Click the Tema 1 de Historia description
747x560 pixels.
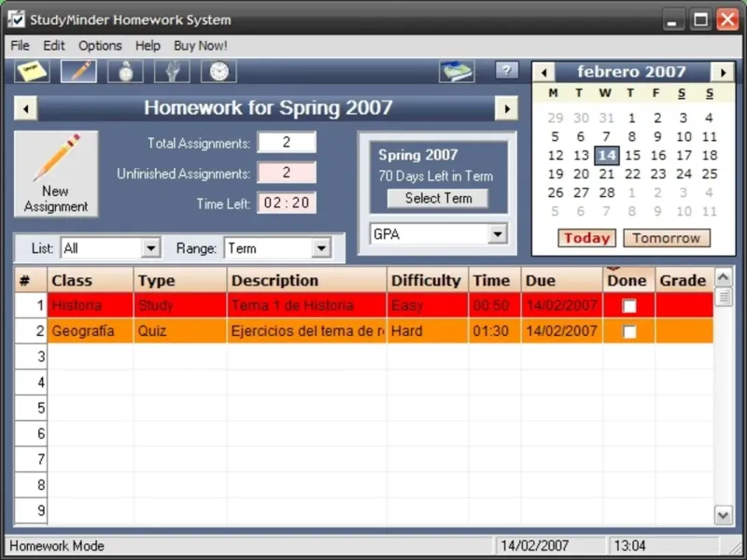307,305
